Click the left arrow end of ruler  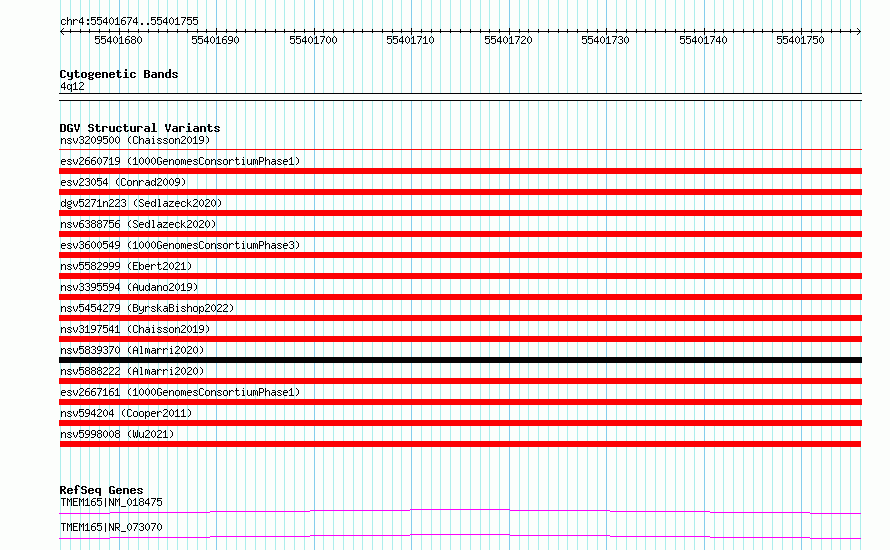tap(62, 31)
